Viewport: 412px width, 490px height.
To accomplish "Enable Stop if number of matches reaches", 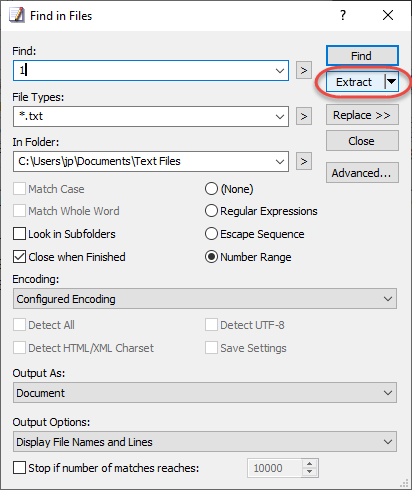I will click(x=19, y=467).
